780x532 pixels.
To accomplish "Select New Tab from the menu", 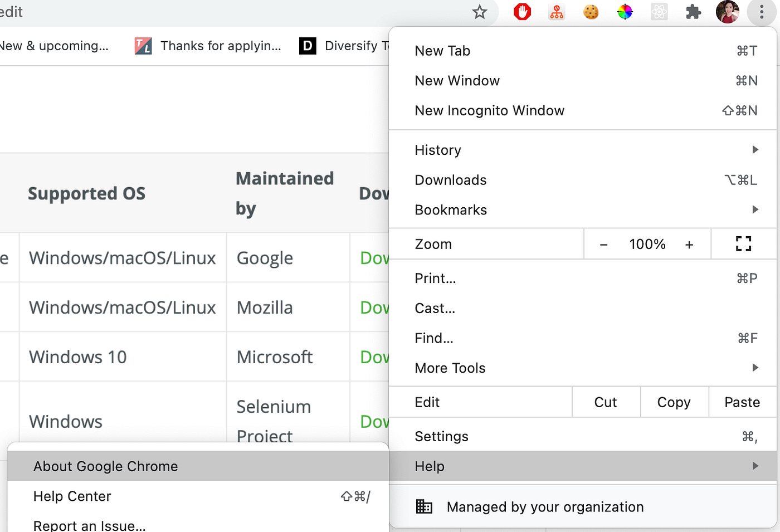I will pos(583,51).
